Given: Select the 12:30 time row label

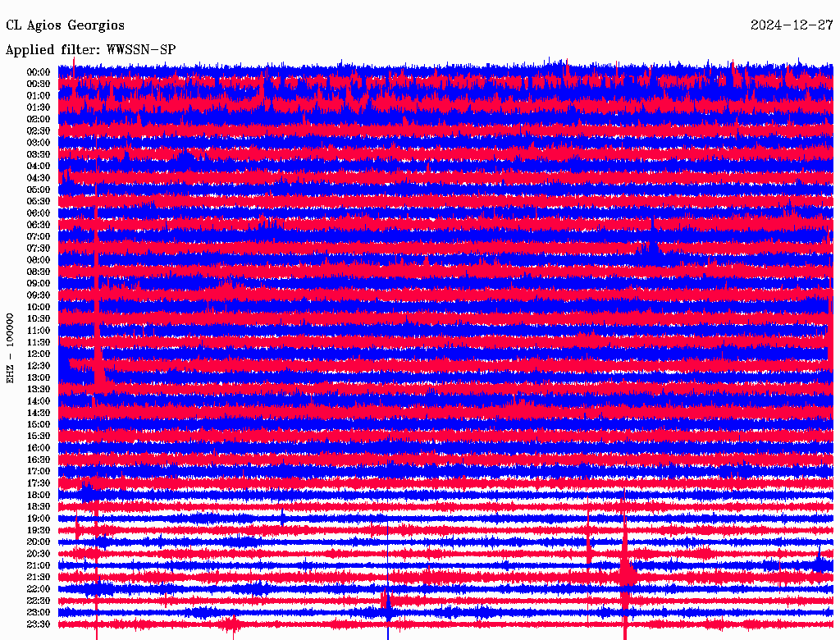Looking at the screenshot, I should (x=39, y=366).
